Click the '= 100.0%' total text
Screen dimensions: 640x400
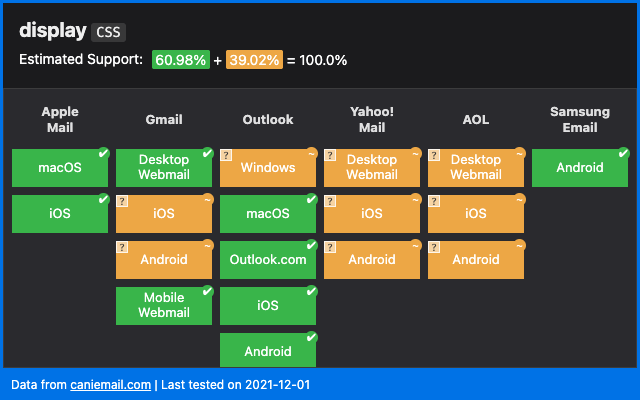click(317, 60)
